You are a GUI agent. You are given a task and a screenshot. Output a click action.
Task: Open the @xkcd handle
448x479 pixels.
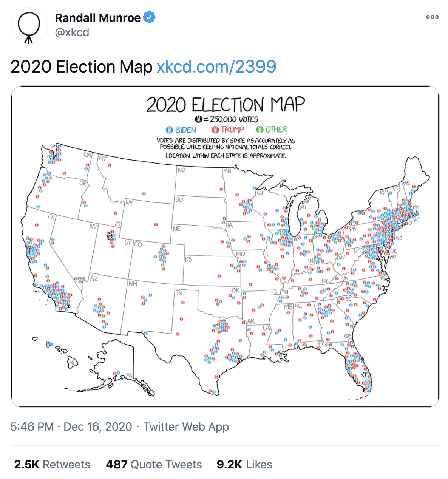click(72, 32)
